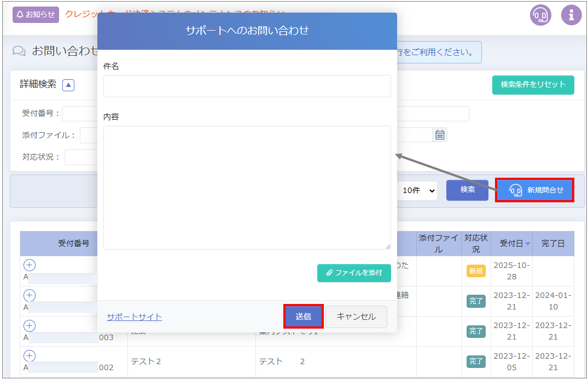Click the 完了日 column header
The image size is (588, 380).
552,243
